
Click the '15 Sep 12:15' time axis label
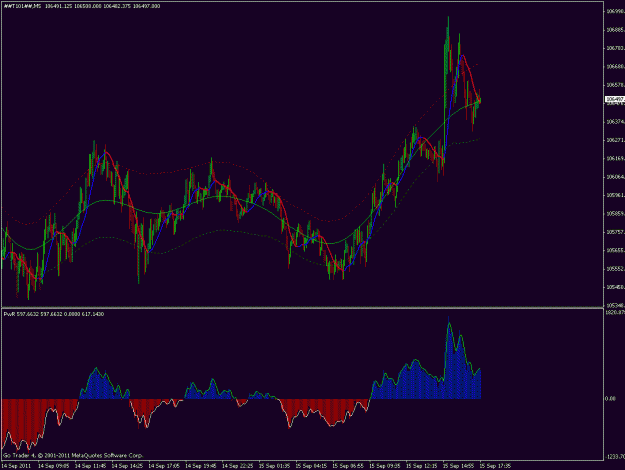pos(422,466)
